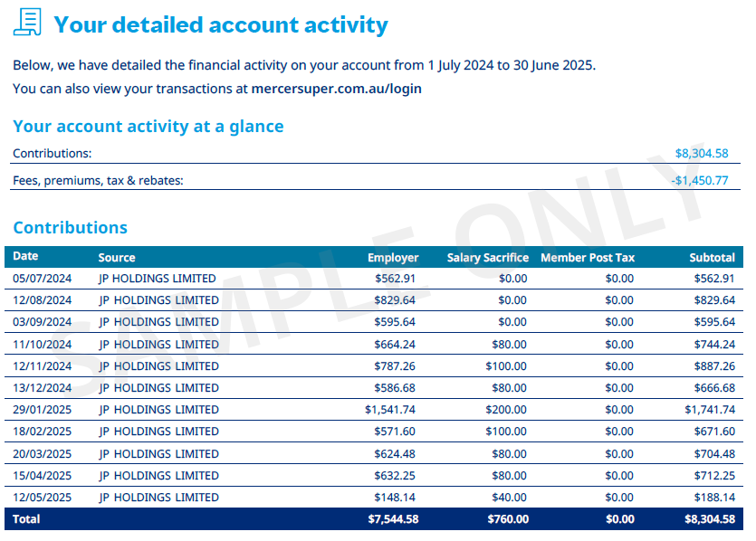Open the mercersuper.com.au/login link

coord(335,89)
